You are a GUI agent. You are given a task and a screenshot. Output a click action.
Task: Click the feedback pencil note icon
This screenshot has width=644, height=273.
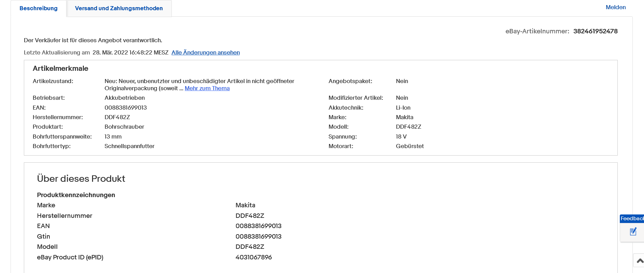(633, 232)
